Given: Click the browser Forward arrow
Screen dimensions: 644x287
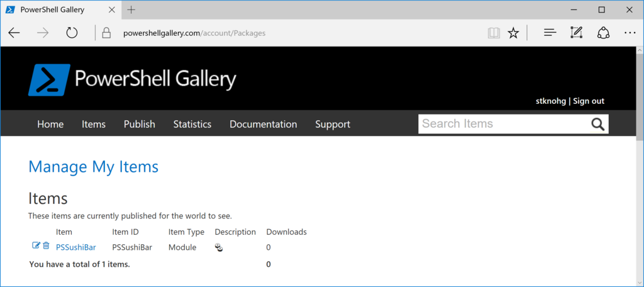Looking at the screenshot, I should click(x=43, y=33).
